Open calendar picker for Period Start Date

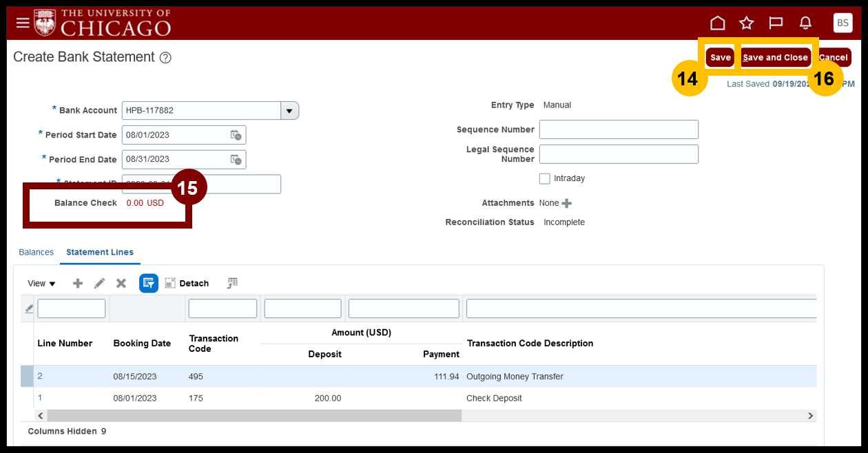click(236, 135)
